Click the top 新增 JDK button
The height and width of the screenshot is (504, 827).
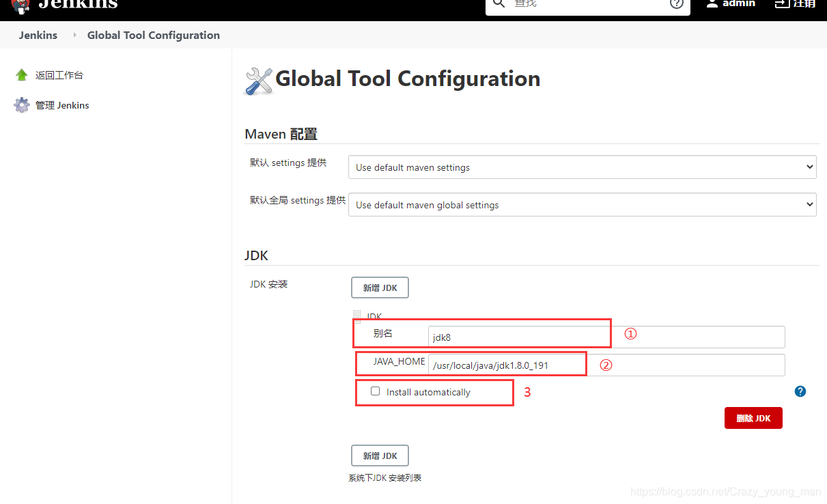coord(380,288)
